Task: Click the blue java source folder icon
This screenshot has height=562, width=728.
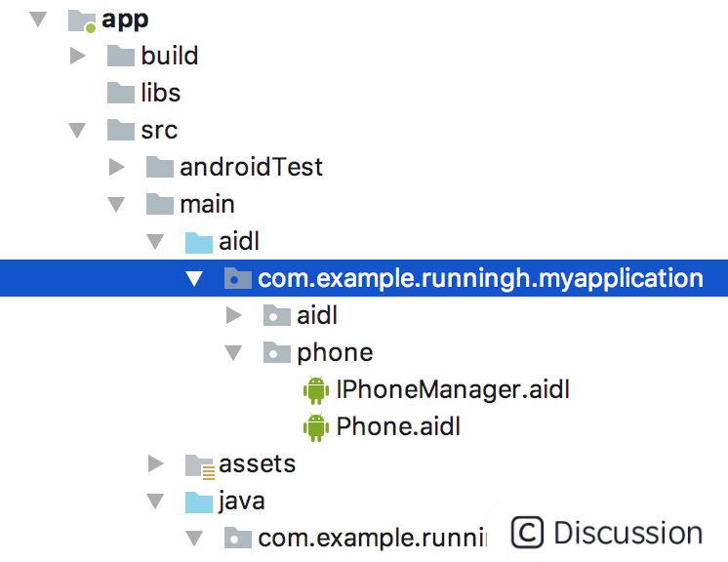Action: coord(199,502)
